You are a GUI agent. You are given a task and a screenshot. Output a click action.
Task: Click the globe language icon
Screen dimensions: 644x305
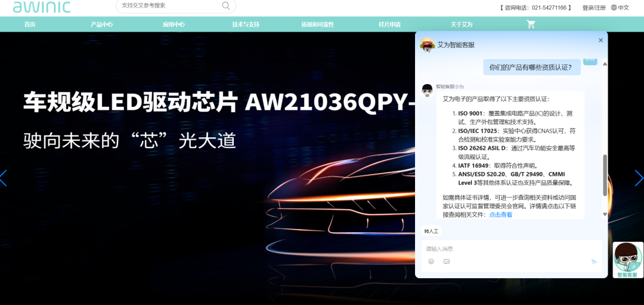(x=614, y=7)
